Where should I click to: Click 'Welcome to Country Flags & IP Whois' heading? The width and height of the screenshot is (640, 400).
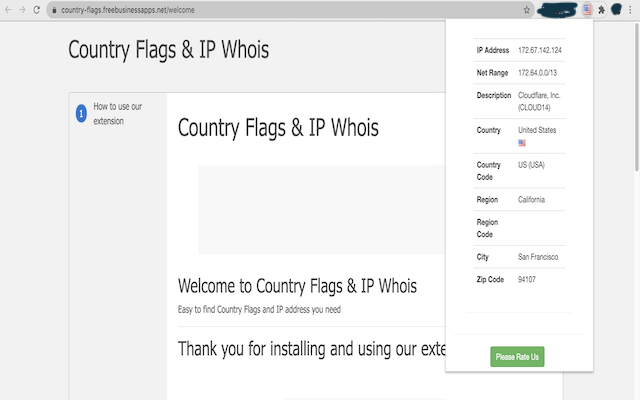(297, 286)
